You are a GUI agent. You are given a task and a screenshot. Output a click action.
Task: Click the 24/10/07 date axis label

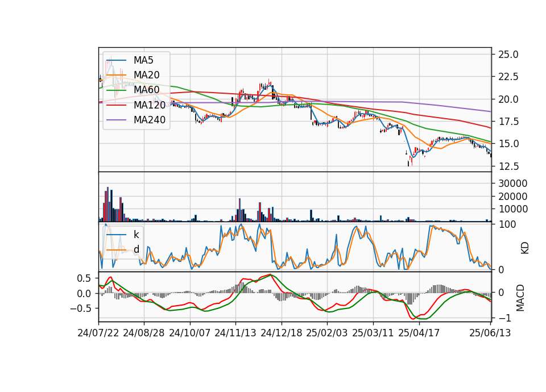point(190,333)
